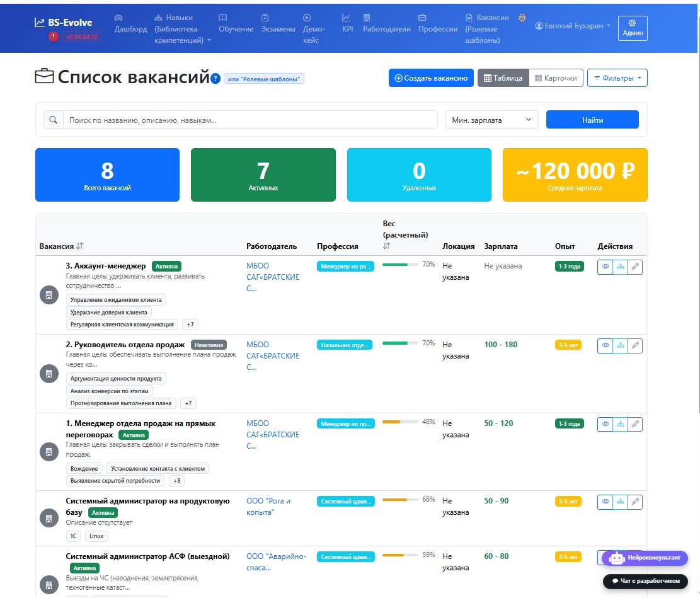Click the search magnifier icon
This screenshot has height=598, width=700.
(53, 120)
